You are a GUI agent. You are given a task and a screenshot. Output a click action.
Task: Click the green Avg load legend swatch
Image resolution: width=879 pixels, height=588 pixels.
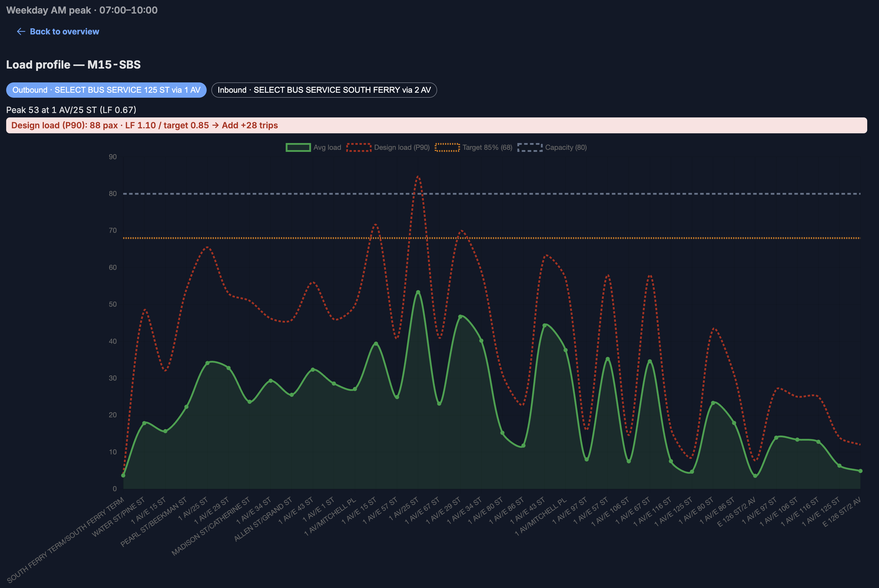[298, 147]
